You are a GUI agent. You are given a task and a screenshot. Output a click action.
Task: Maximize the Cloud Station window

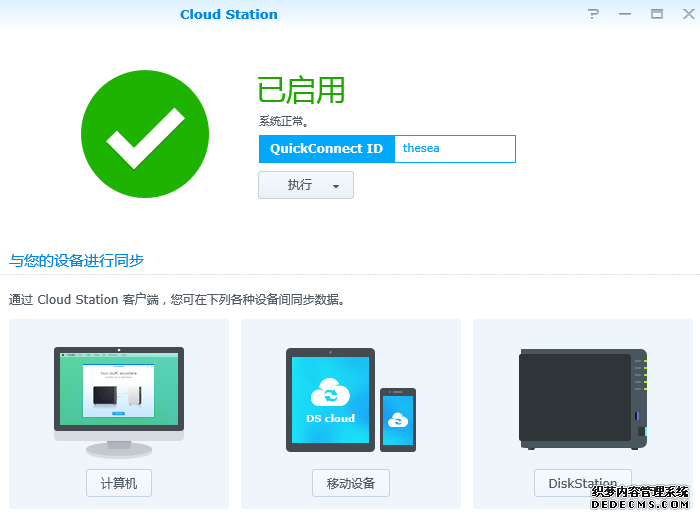tap(656, 14)
